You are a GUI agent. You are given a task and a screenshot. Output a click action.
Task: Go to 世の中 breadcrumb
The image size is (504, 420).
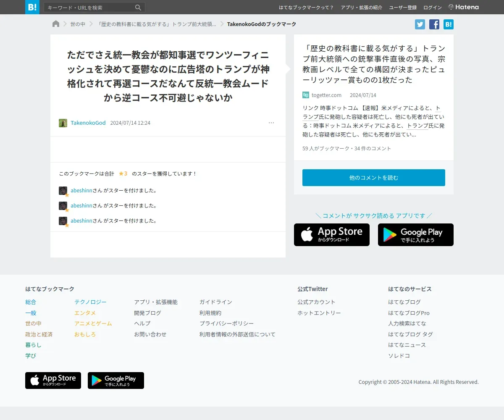click(78, 24)
